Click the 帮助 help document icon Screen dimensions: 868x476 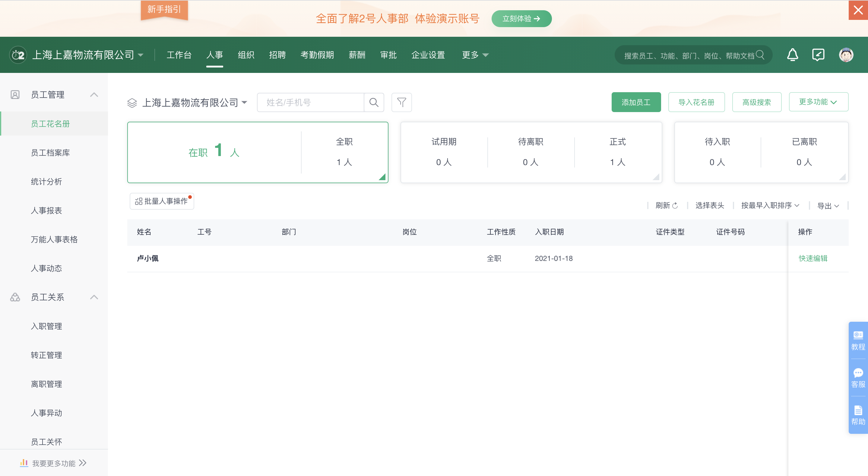pyautogui.click(x=858, y=415)
